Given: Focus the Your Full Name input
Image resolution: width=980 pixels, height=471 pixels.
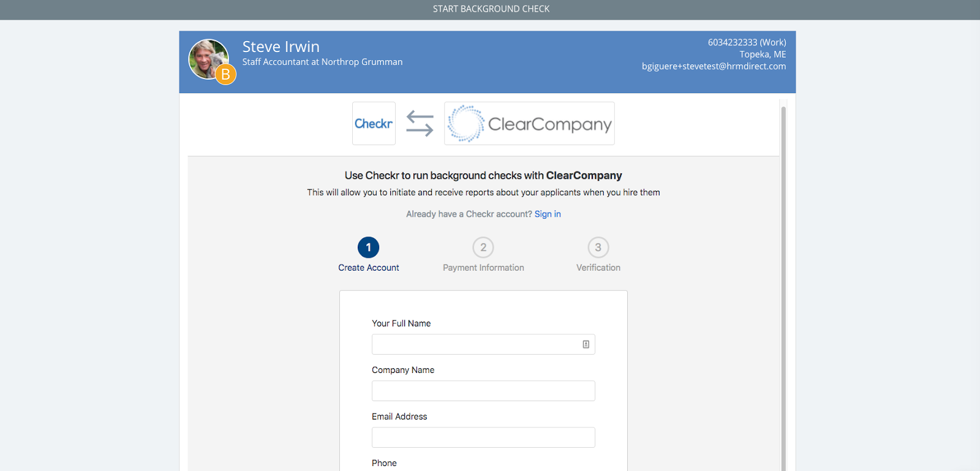Looking at the screenshot, I should point(483,344).
